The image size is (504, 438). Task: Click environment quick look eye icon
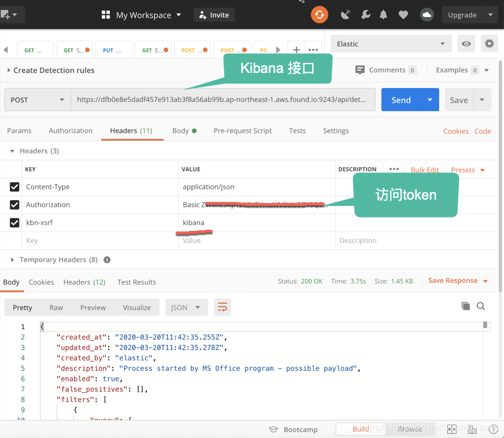[466, 43]
